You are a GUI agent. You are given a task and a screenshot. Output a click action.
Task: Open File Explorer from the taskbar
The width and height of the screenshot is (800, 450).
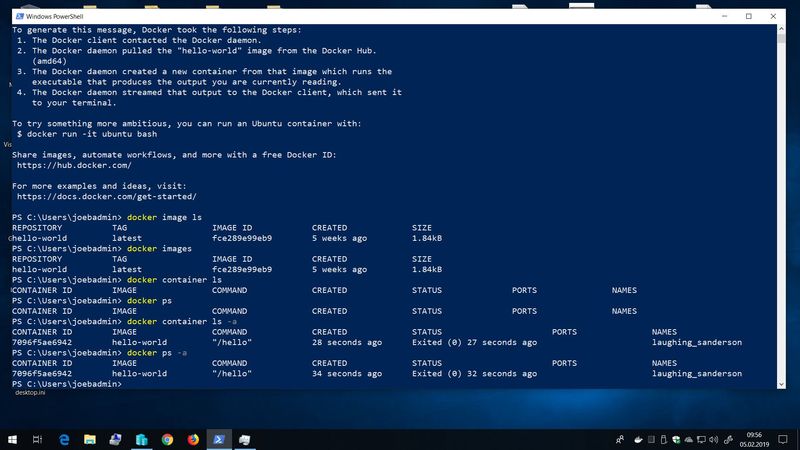(x=90, y=439)
